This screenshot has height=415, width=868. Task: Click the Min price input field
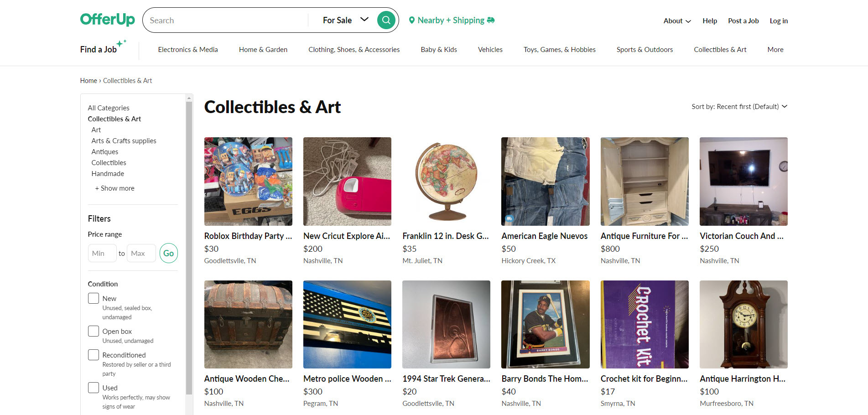(x=102, y=253)
